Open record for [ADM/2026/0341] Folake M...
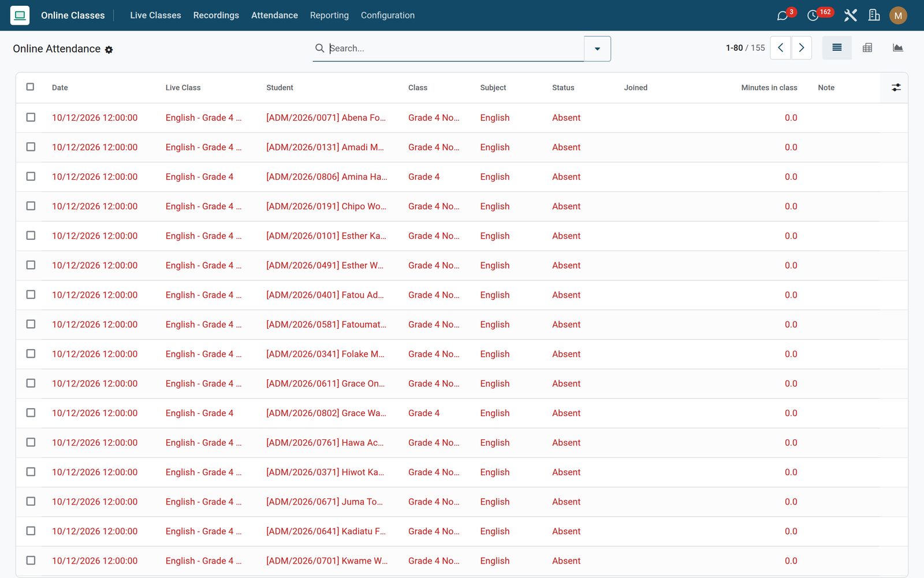The height and width of the screenshot is (578, 924). [325, 354]
